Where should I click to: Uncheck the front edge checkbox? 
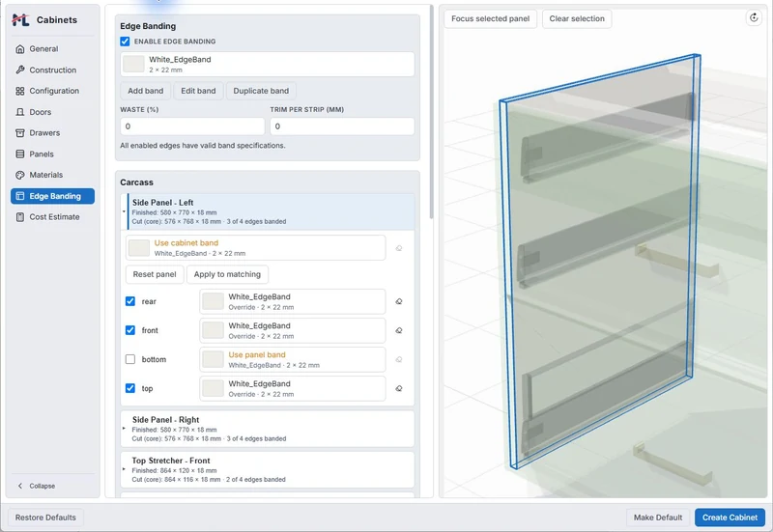coord(130,330)
